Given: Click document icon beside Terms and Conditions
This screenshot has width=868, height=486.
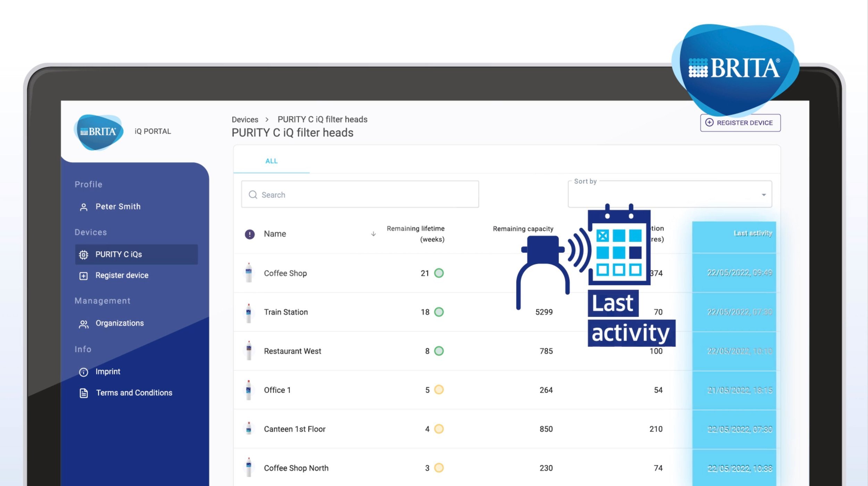Looking at the screenshot, I should pyautogui.click(x=84, y=393).
